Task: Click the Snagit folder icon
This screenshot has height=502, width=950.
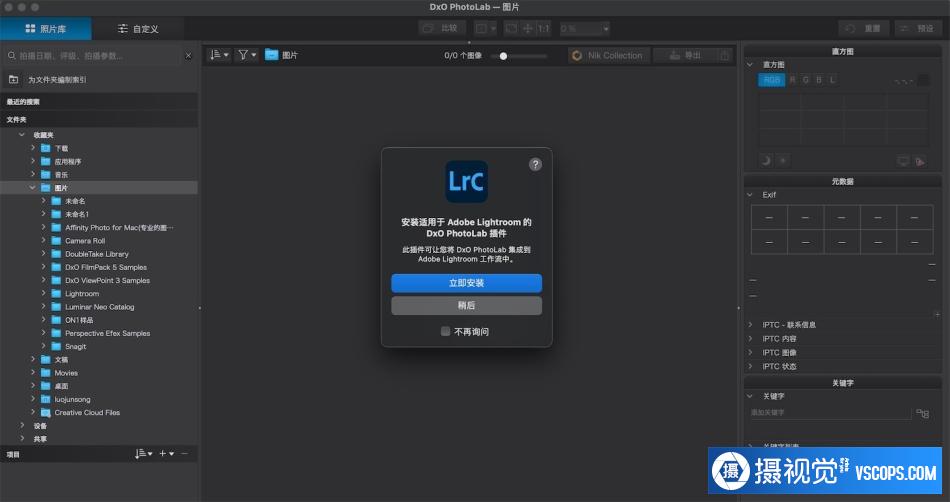Action: [56, 346]
